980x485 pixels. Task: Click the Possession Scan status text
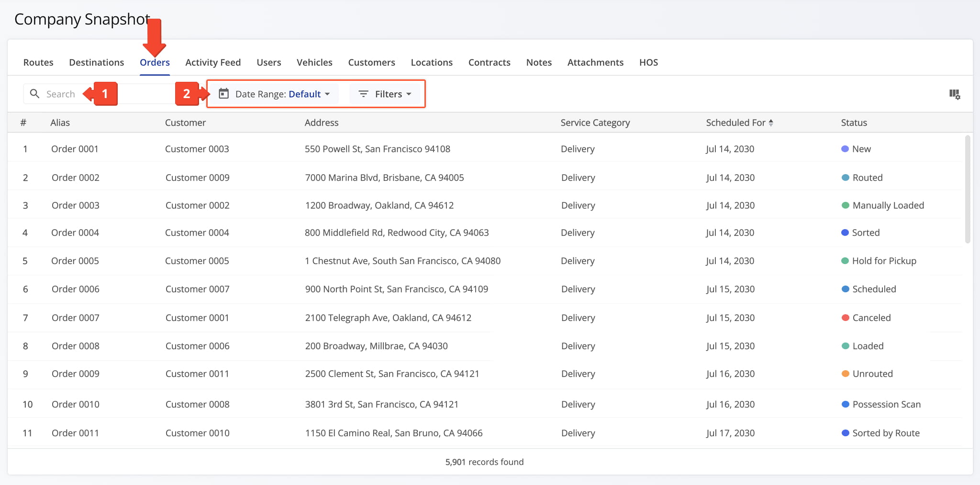pos(887,404)
